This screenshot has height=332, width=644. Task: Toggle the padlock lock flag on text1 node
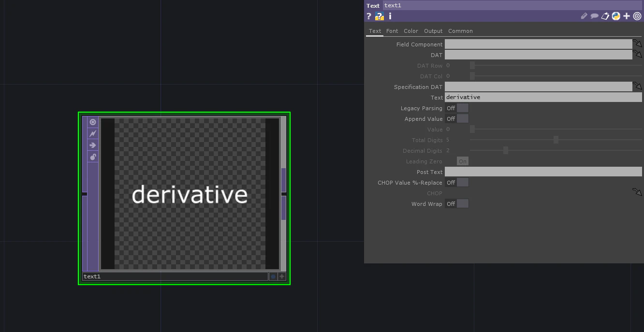point(93,157)
